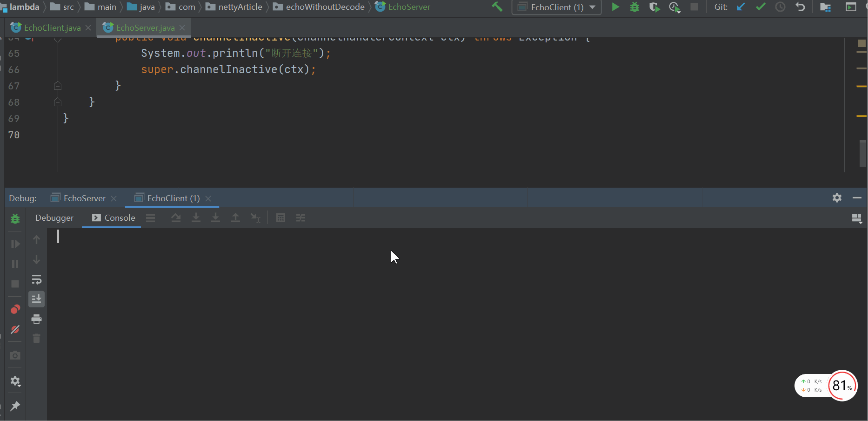
Task: Open debug sidebar settings gear
Action: [x=15, y=381]
